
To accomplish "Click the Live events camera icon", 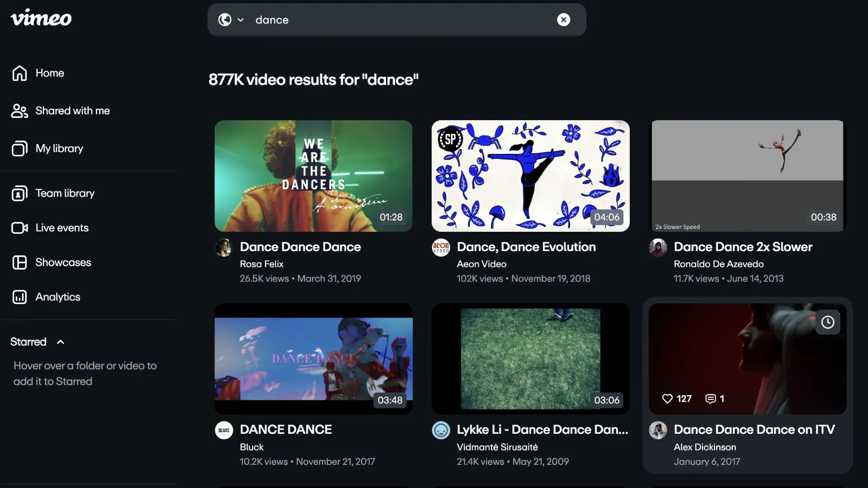I will (x=19, y=228).
